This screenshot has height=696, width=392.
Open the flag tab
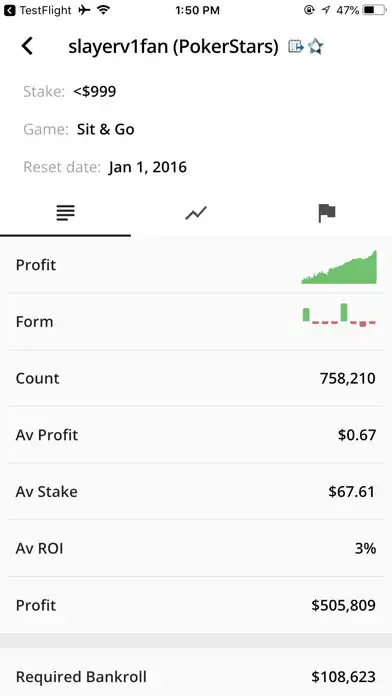327,214
